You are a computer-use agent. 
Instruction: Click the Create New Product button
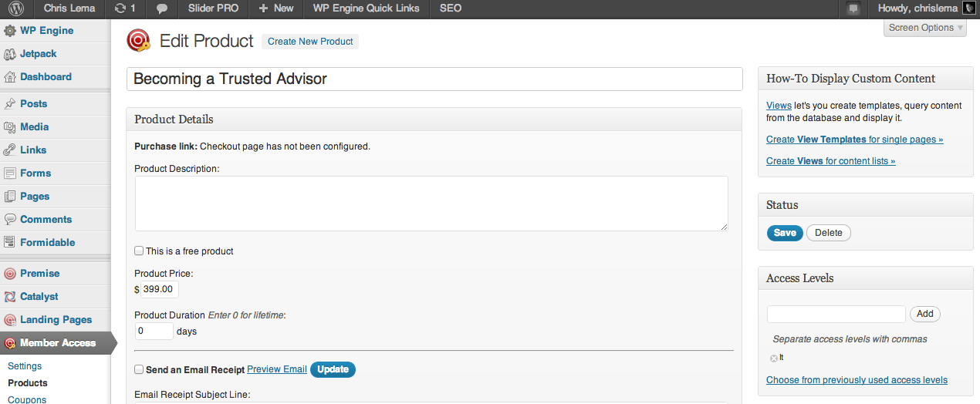coord(310,42)
